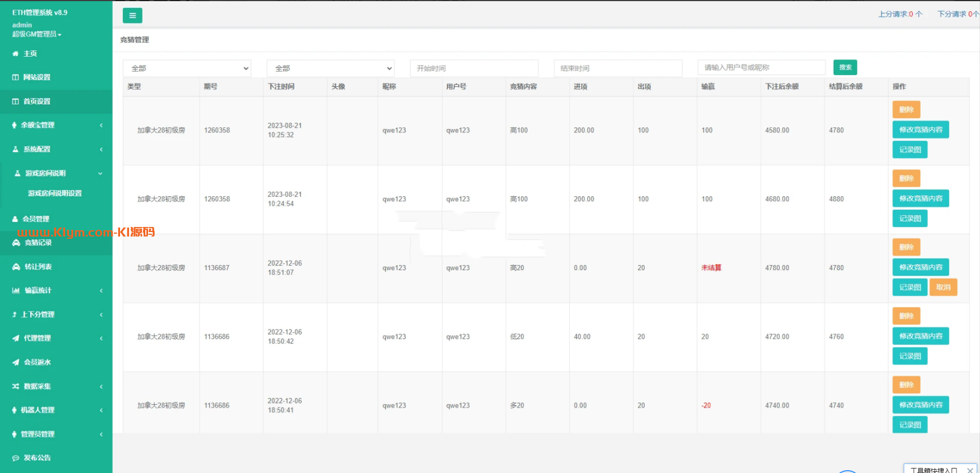Delete the bet placed at 10:25:32
Image resolution: width=980 pixels, height=473 pixels.
tap(907, 109)
